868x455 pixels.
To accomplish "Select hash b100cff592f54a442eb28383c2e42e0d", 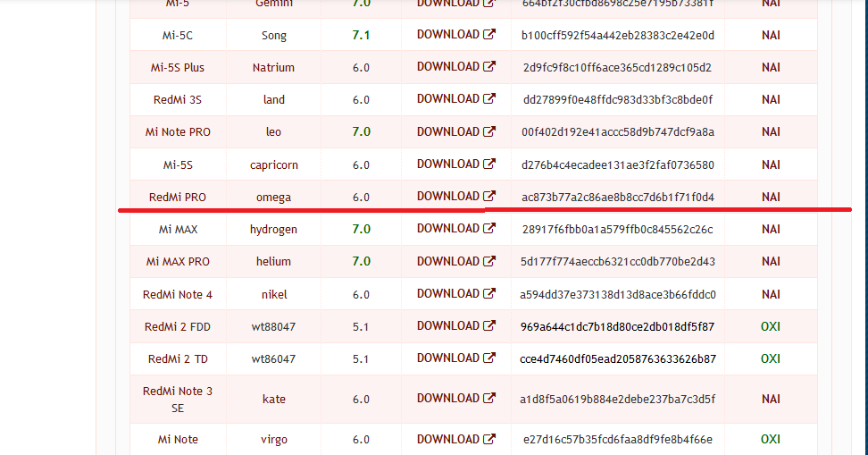I will (x=618, y=36).
